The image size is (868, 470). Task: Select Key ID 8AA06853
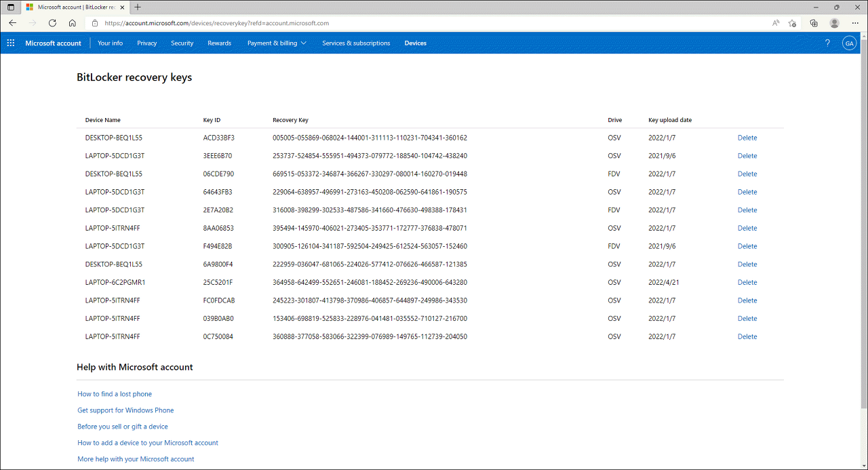coord(218,228)
